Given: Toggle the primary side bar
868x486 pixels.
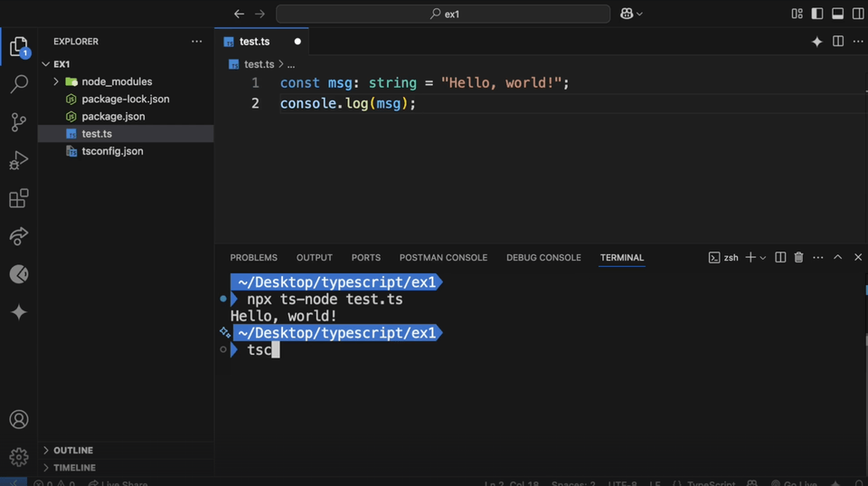Looking at the screenshot, I should click(x=817, y=14).
